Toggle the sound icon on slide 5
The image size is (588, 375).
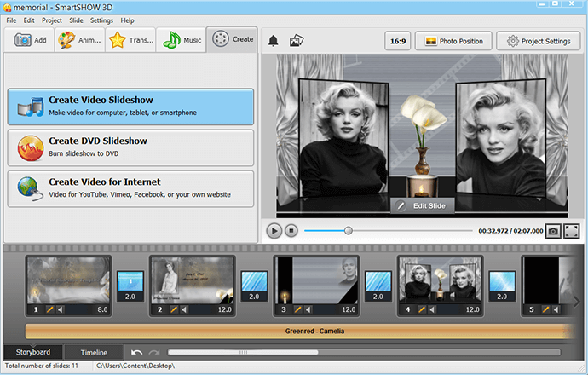pyautogui.click(x=556, y=309)
